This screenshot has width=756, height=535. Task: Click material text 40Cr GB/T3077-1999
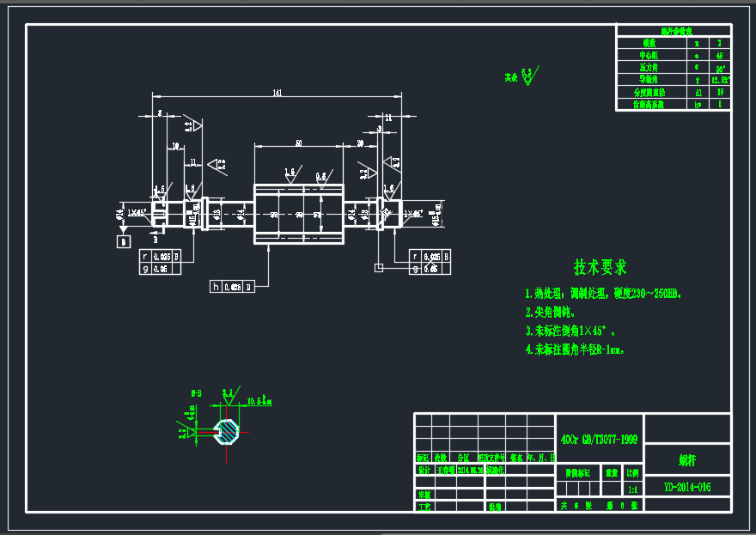[600, 438]
